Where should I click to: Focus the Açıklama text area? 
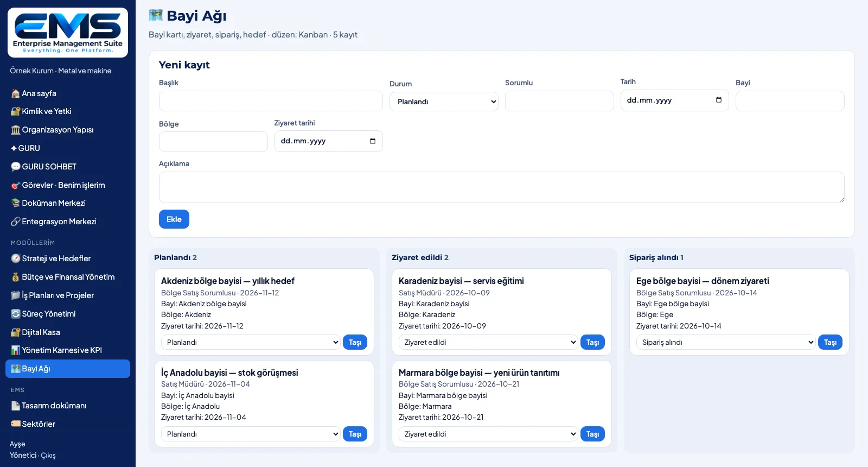point(501,187)
